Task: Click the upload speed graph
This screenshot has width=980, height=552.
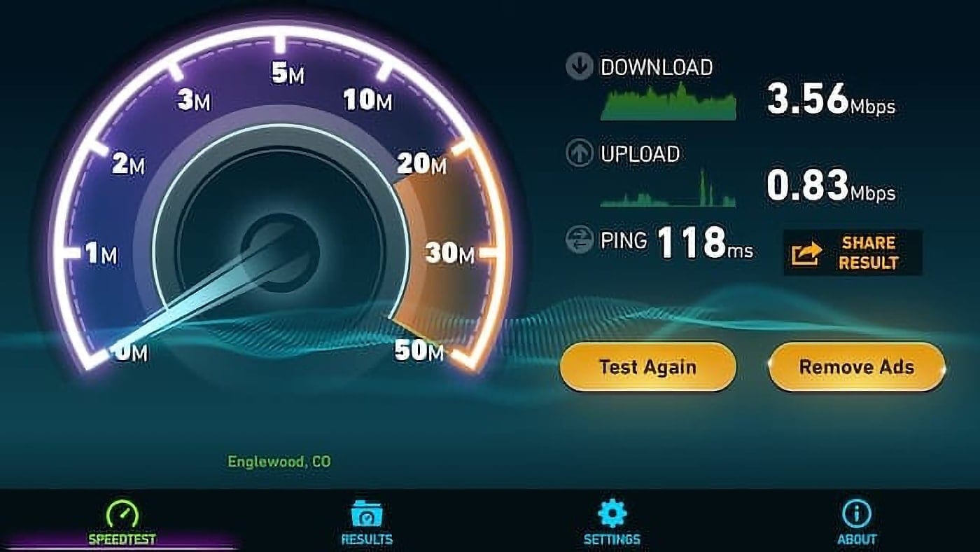Action: [668, 188]
